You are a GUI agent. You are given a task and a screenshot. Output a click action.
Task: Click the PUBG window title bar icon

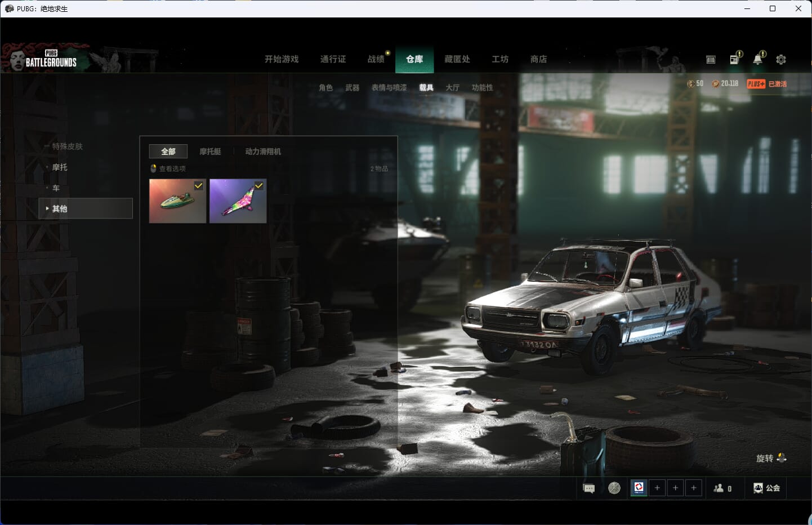click(x=9, y=8)
